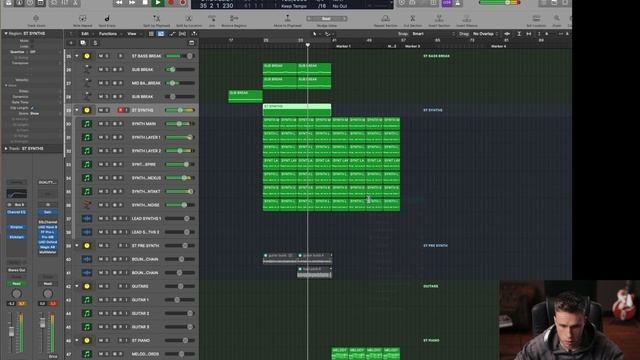This screenshot has height=360, width=640.
Task: Solo the GUITAR 2 track
Action: pyautogui.click(x=107, y=313)
